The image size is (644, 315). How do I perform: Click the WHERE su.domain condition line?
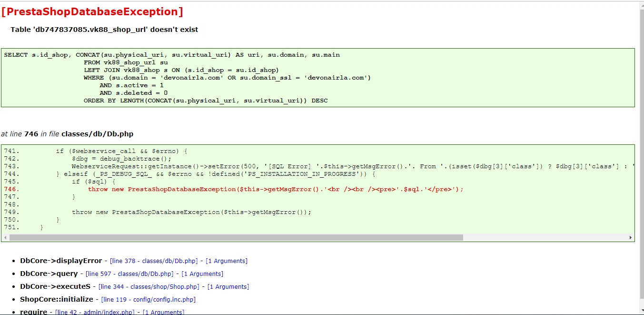(227, 78)
